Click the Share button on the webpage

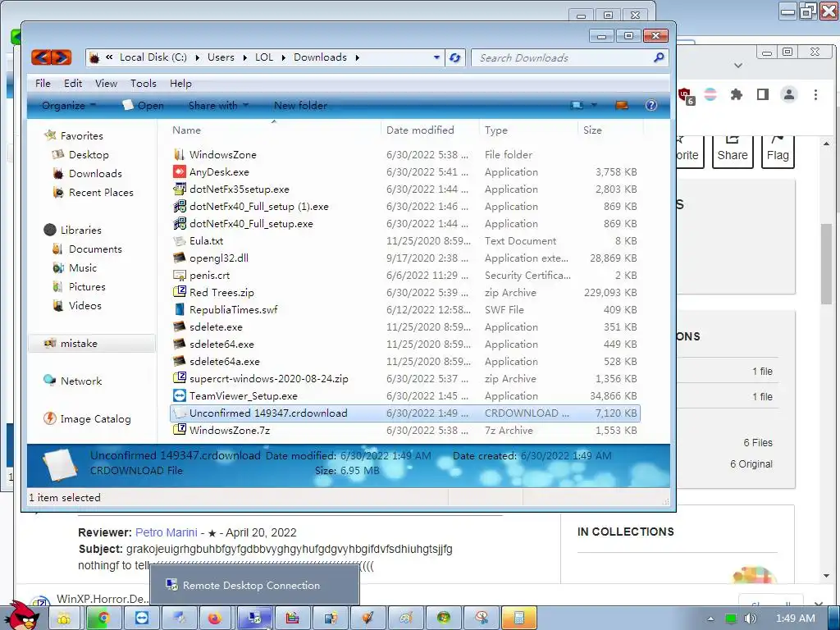[x=733, y=152]
